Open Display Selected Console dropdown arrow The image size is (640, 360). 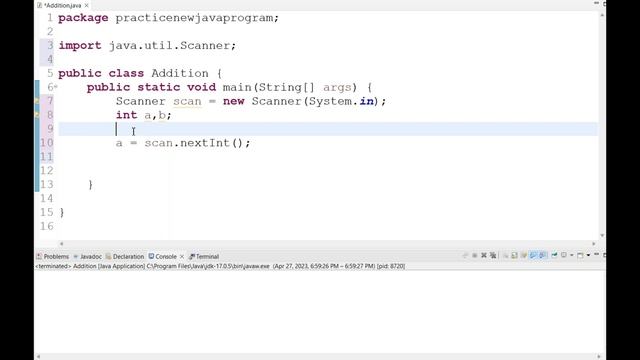click(x=572, y=256)
